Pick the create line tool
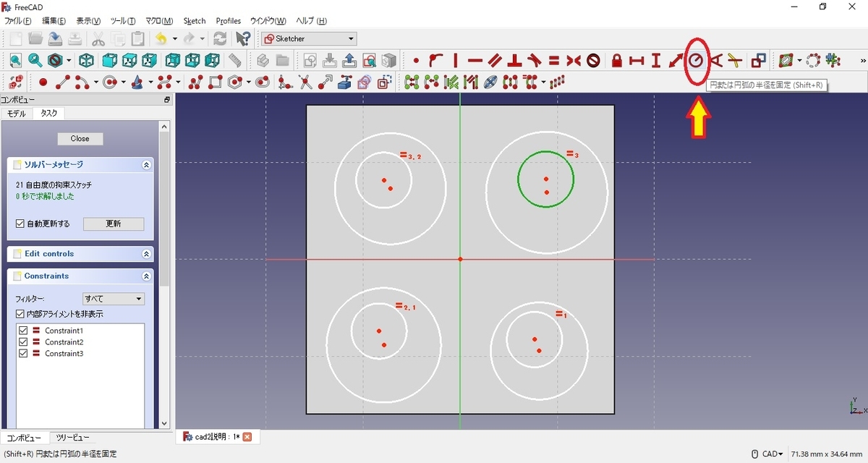The image size is (868, 463). [63, 82]
